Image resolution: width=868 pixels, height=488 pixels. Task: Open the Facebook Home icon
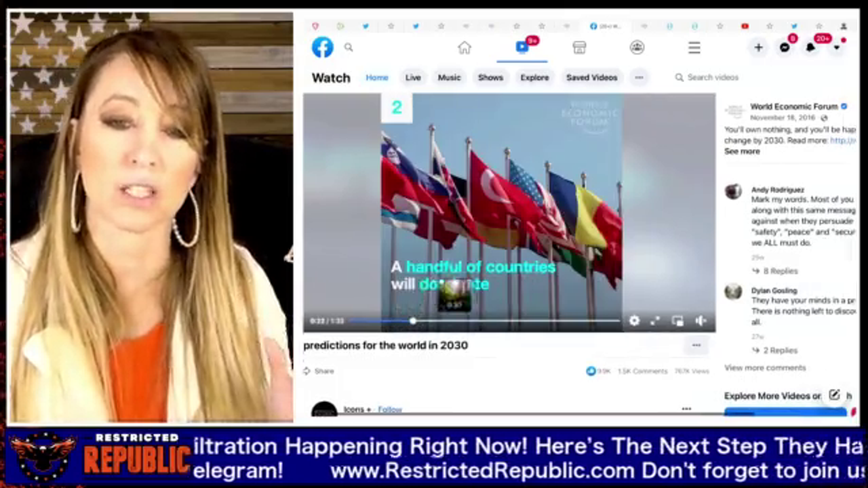tap(465, 47)
